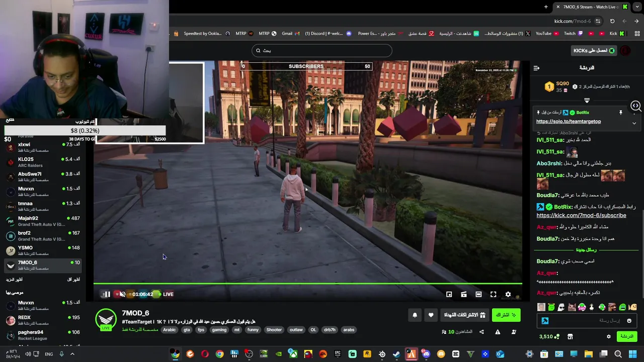Pause the live stream playback

tap(106, 294)
